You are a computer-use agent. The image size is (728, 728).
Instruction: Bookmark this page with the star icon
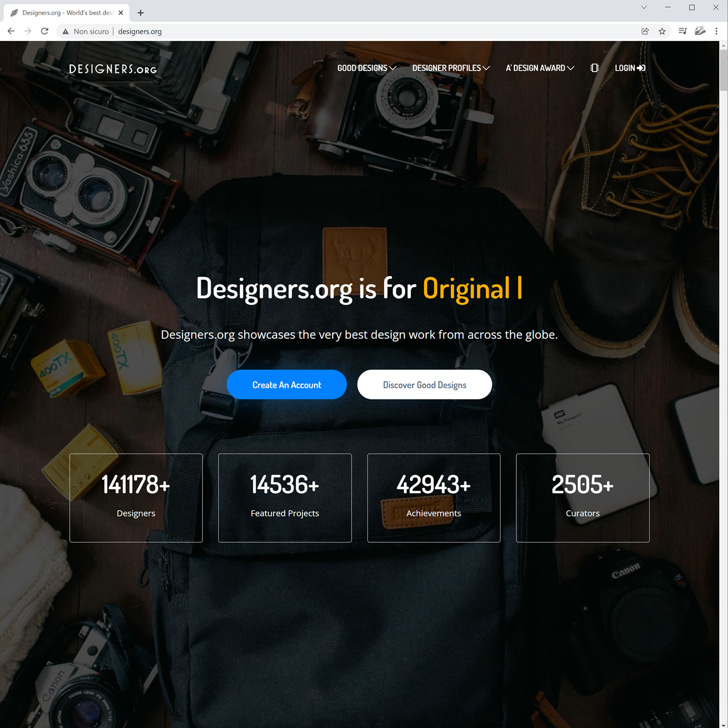(662, 31)
